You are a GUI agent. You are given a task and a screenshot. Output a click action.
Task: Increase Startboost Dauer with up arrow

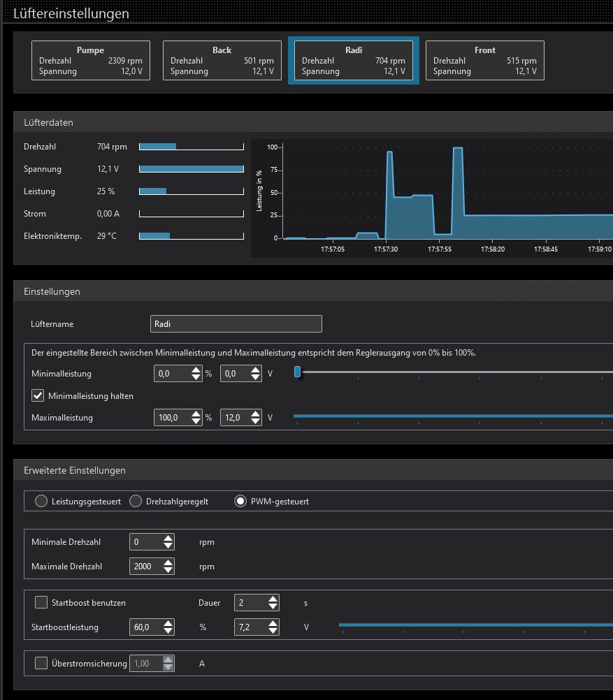point(273,599)
